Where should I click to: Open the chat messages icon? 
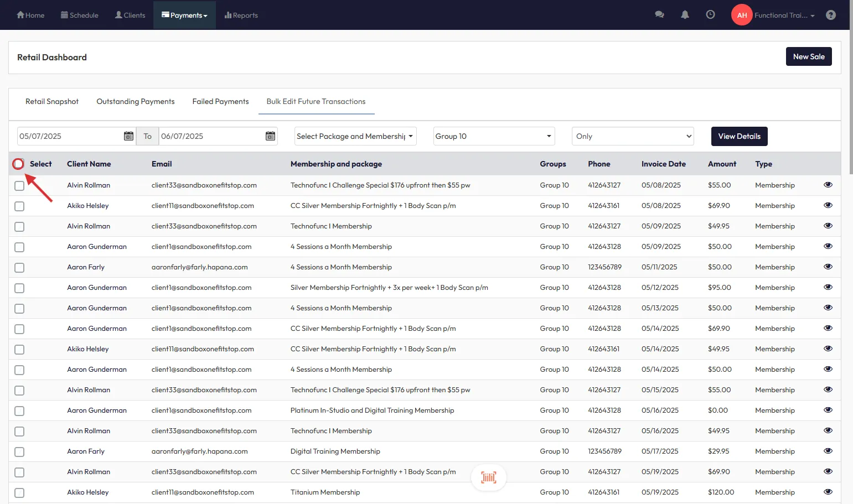coord(659,15)
